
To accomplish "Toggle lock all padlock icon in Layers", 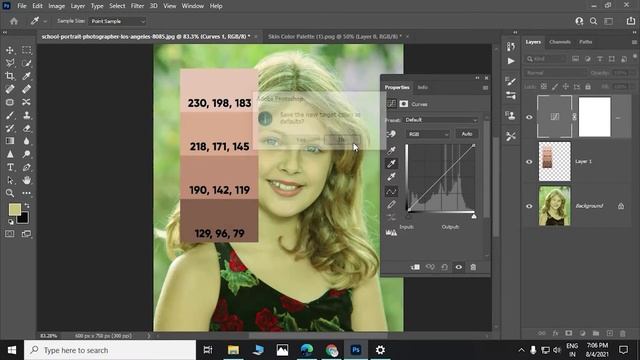I will (588, 87).
